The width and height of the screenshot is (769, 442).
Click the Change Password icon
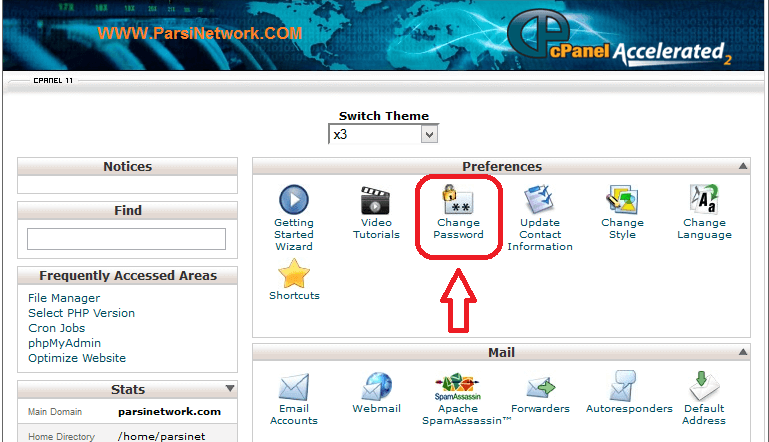click(x=458, y=200)
